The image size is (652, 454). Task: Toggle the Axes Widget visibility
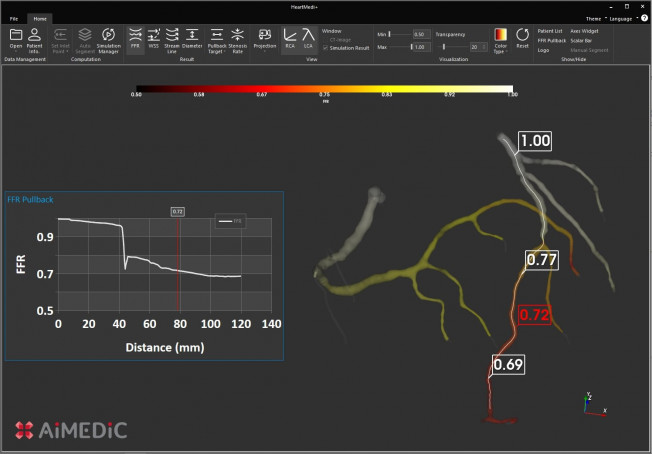tap(584, 31)
